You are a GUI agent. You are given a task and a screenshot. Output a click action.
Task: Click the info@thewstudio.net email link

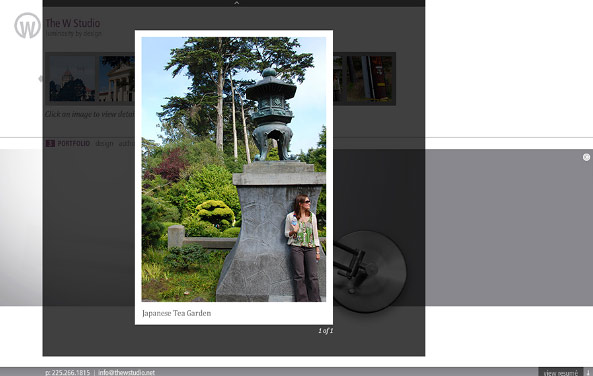click(126, 373)
